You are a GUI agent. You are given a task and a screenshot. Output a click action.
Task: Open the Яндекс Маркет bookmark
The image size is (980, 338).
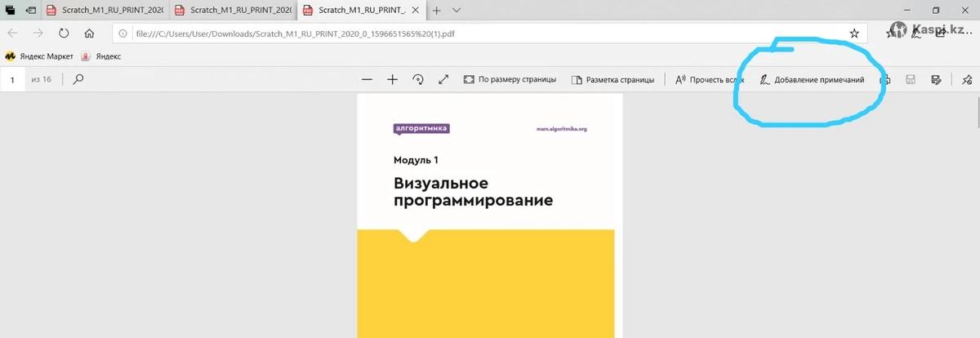pyautogui.click(x=39, y=56)
